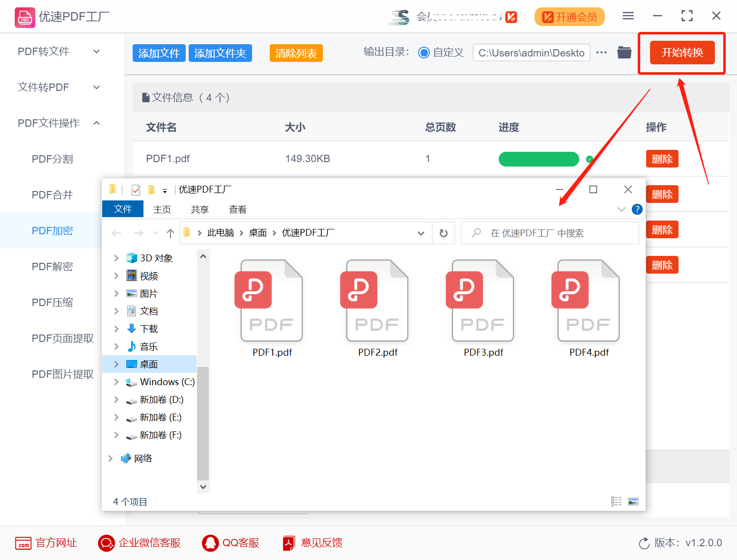Collapse the PDF文件操作 sidebar section
Image resolution: width=737 pixels, height=560 pixels.
coord(97,123)
